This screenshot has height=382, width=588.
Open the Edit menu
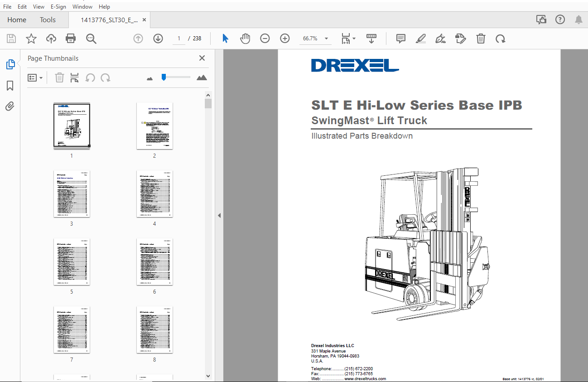[22, 7]
